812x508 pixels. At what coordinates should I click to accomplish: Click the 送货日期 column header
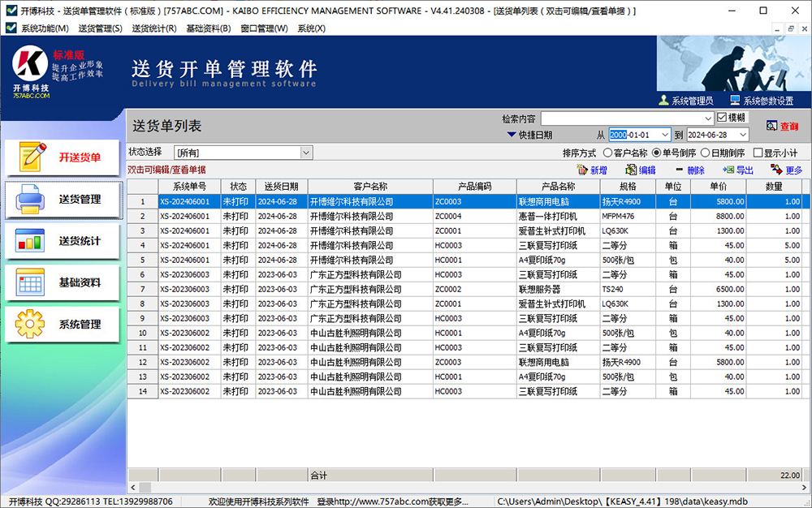coord(281,186)
